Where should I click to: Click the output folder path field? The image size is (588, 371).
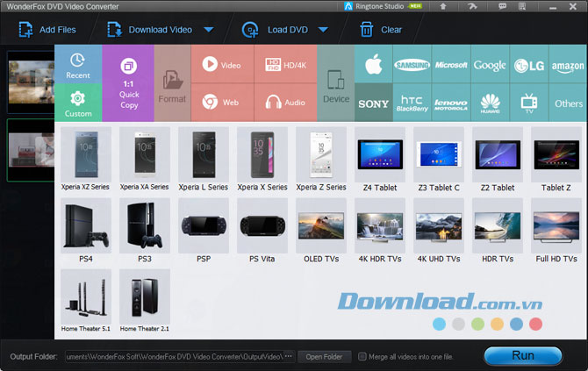(x=174, y=356)
